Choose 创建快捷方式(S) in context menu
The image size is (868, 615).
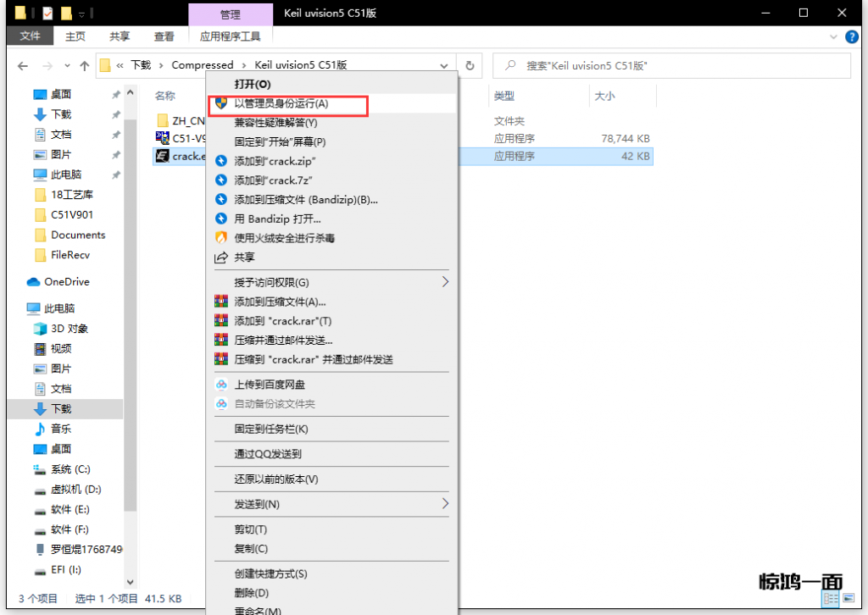point(270,573)
